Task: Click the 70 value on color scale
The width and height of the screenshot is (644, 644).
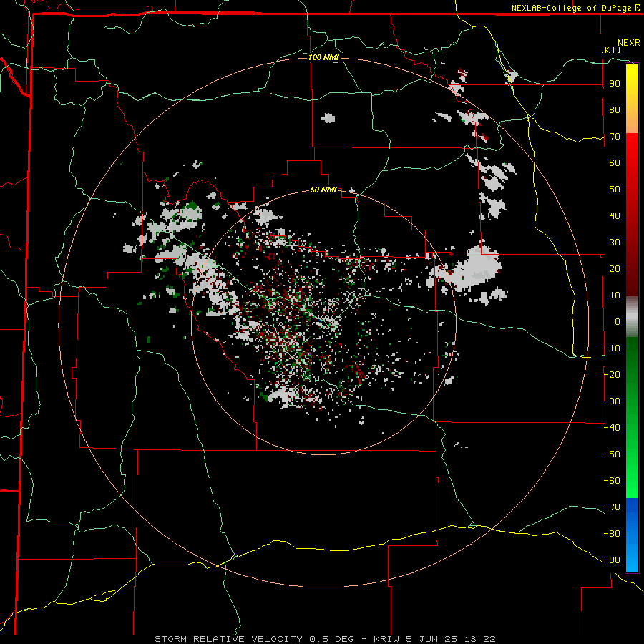Action: [x=615, y=137]
